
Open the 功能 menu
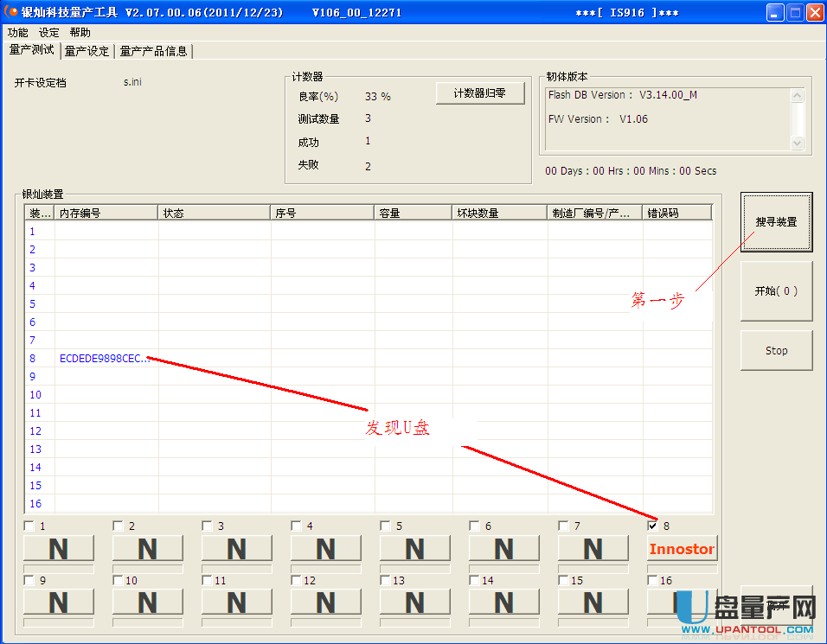[x=17, y=33]
